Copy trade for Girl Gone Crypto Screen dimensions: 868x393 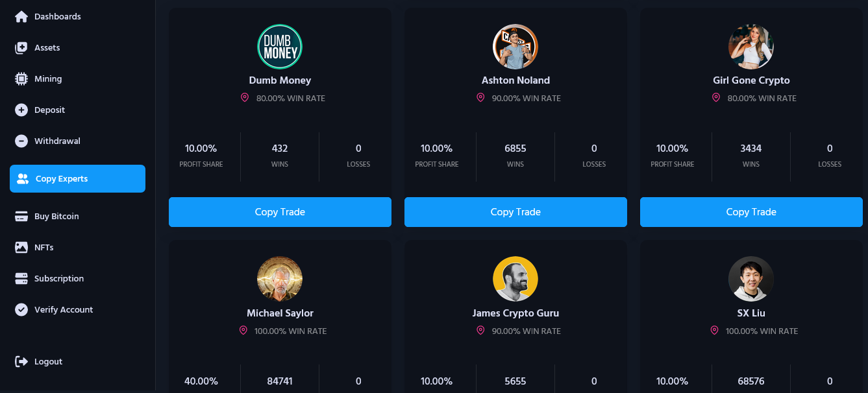click(x=751, y=212)
